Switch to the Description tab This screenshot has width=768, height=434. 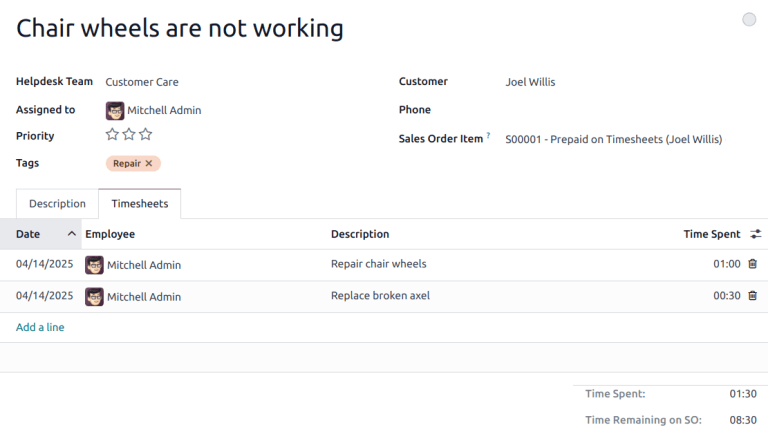click(x=57, y=204)
